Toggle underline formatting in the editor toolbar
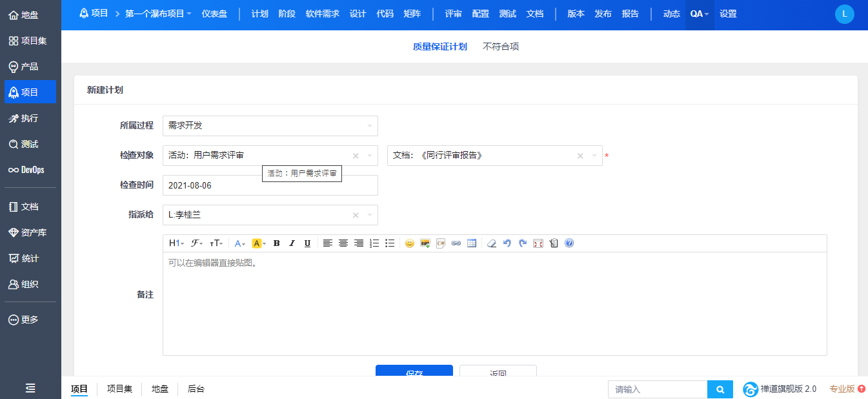Image resolution: width=868 pixels, height=399 pixels. [307, 243]
